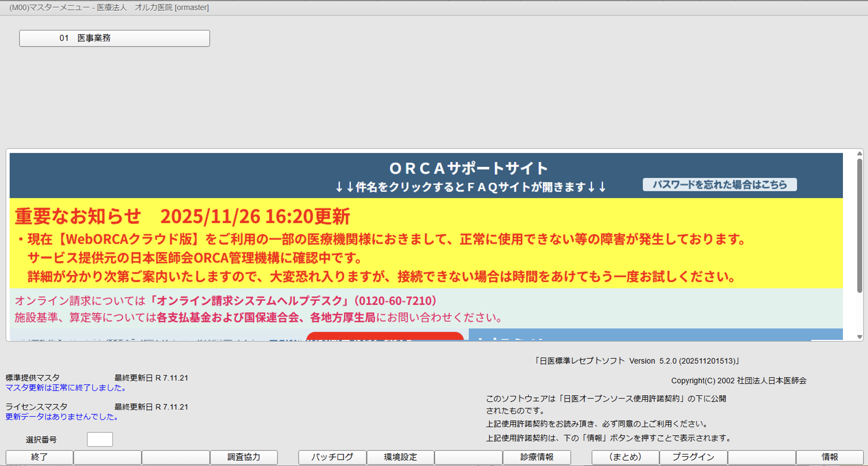Click the scroll-up arrow of the notice panel
Viewport: 868px width, 466px height.
pos(859,153)
